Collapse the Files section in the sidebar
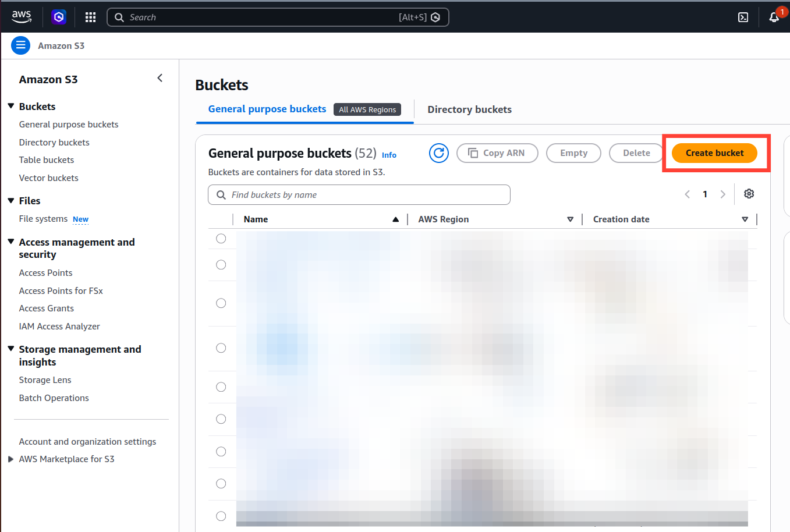 (x=10, y=200)
